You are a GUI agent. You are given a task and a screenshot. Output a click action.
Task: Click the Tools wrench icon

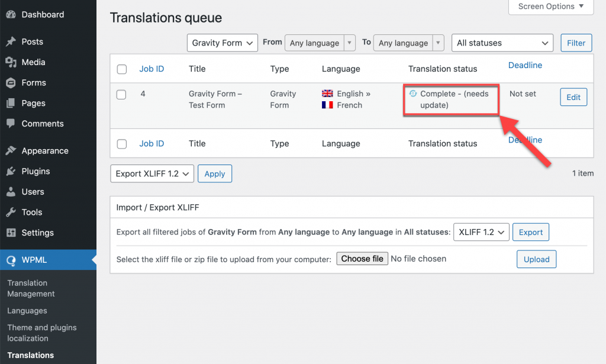pos(11,212)
